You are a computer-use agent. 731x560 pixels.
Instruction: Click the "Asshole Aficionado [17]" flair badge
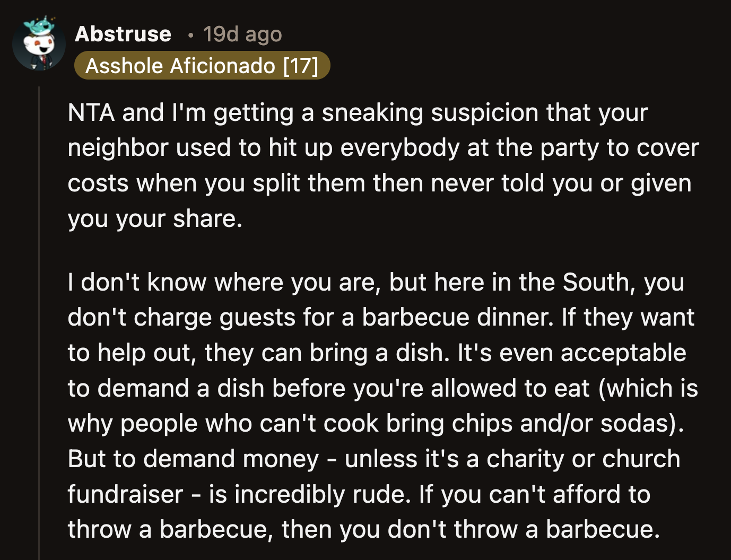204,65
